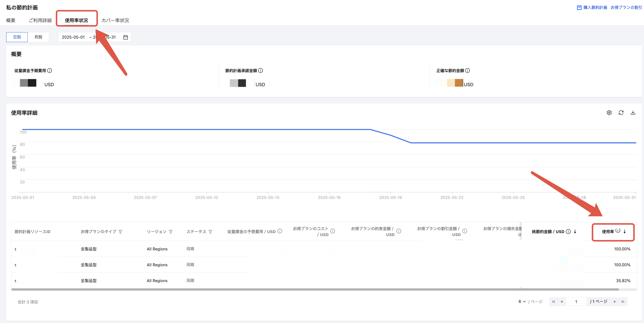Sort by 使用率 column arrow

tap(624, 232)
